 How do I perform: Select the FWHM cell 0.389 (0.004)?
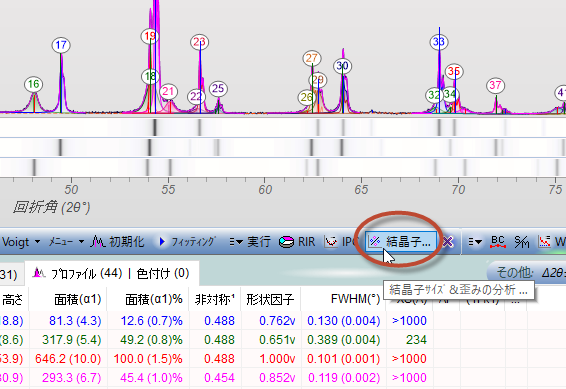(x=343, y=340)
